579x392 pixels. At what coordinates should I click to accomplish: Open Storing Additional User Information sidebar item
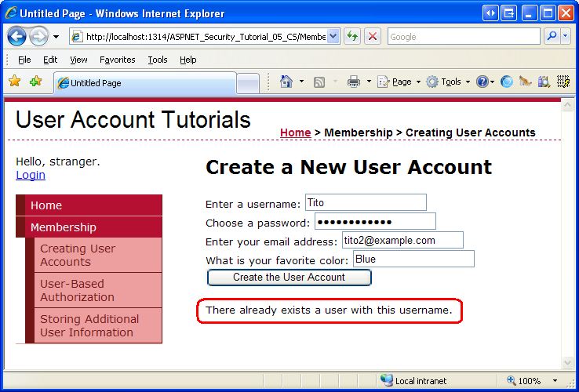point(98,325)
